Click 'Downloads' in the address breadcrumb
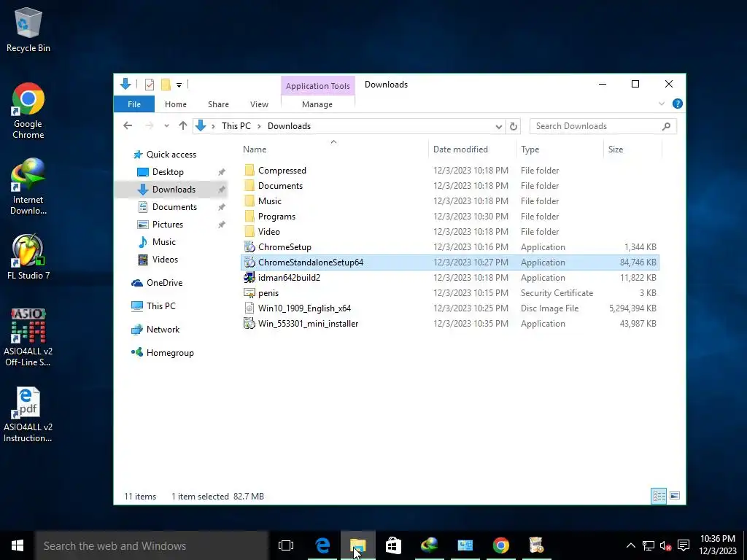 pyautogui.click(x=289, y=126)
